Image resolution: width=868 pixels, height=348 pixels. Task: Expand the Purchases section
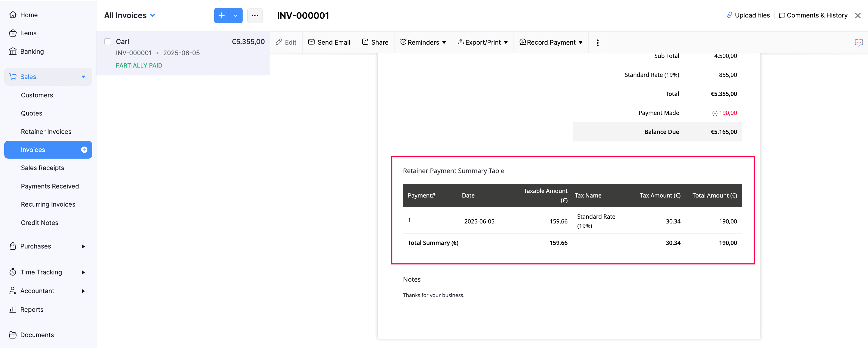[35, 246]
